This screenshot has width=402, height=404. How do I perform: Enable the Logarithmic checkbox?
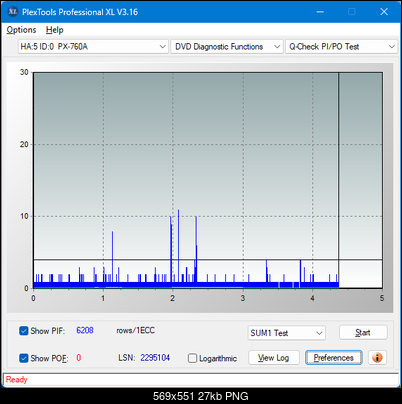tap(192, 358)
